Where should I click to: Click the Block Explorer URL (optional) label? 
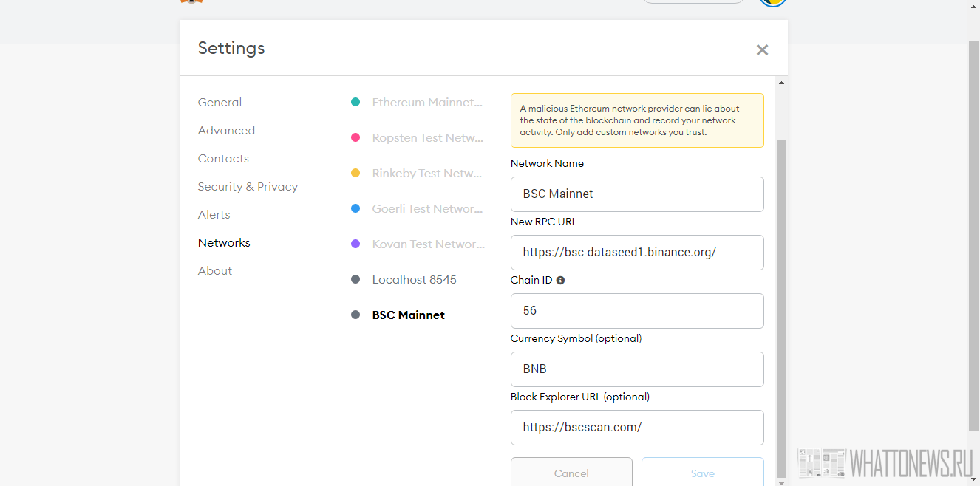[x=580, y=397]
